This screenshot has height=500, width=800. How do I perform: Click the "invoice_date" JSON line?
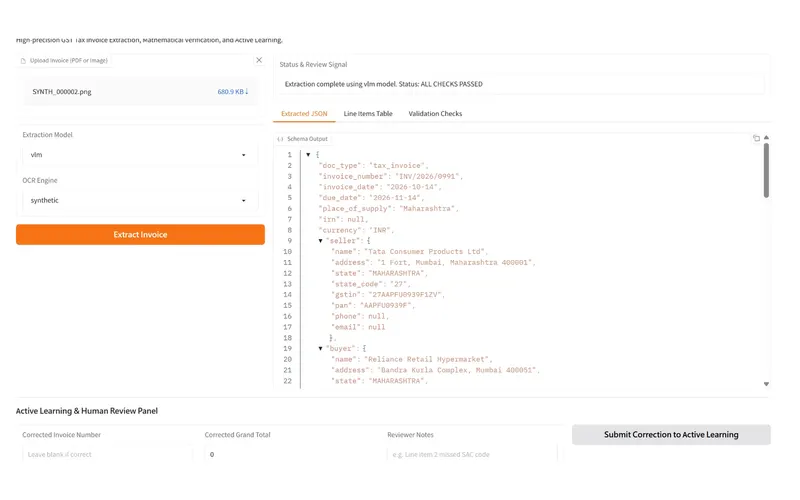tap(380, 187)
